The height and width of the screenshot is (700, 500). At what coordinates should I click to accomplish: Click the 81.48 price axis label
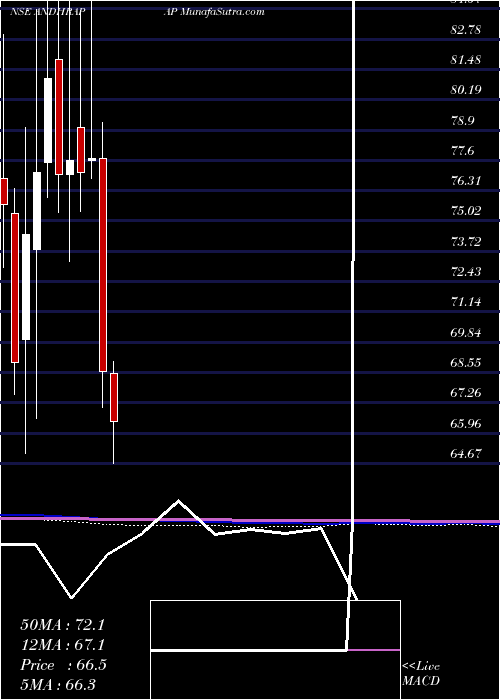[x=466, y=60]
